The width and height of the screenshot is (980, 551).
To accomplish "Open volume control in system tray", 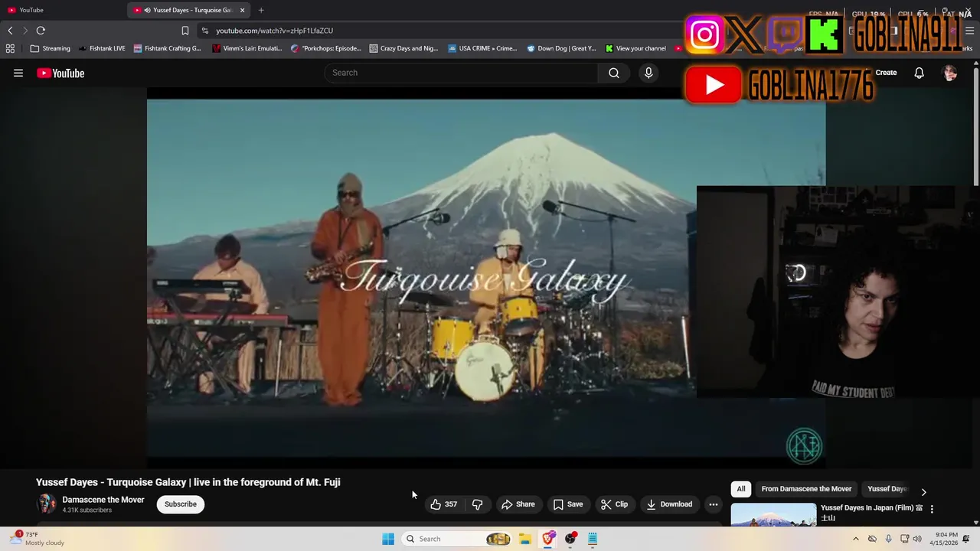I will (x=917, y=539).
